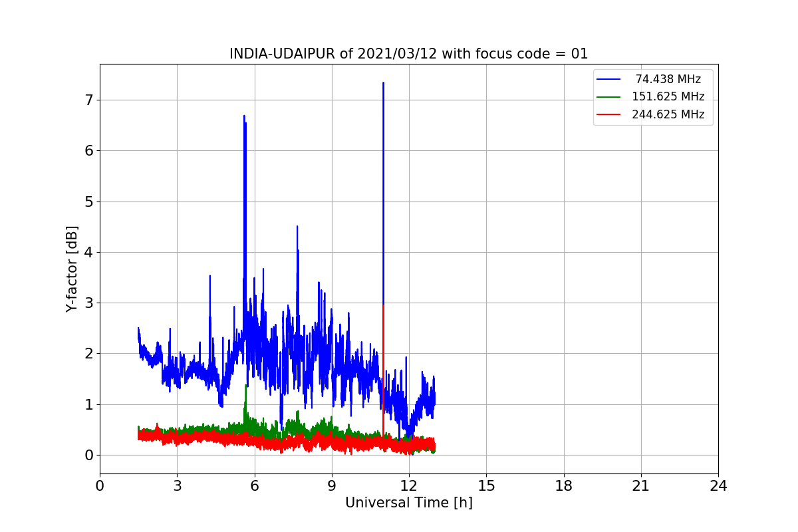Viewport: 798px width, 532px height.
Task: Click the blue legend line sample
Action: [x=608, y=79]
